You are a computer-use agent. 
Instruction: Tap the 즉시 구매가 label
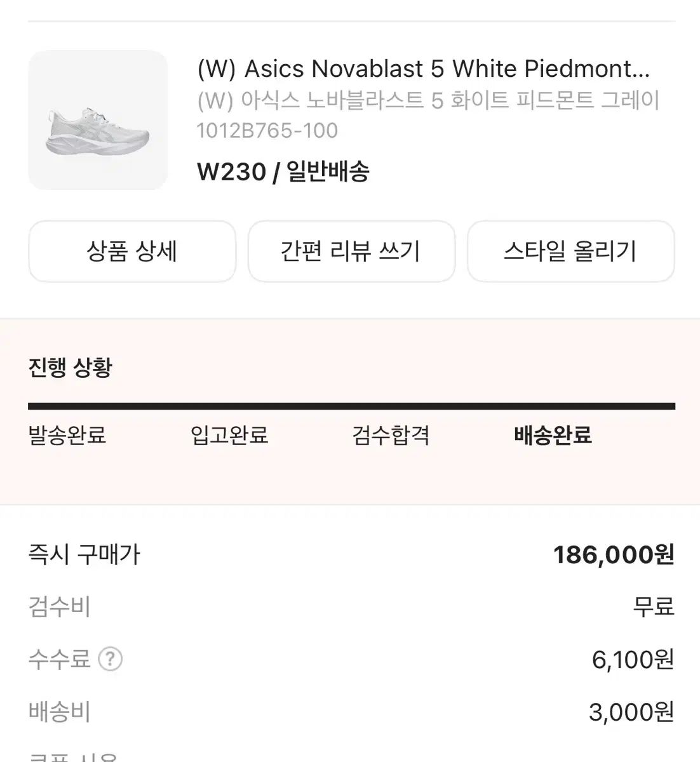click(x=84, y=555)
